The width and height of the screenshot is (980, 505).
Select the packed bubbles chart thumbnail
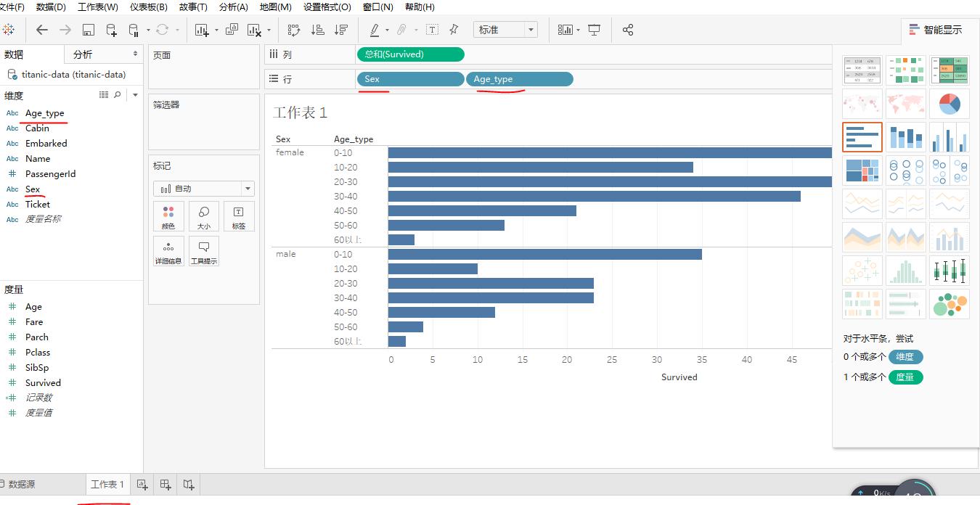click(x=950, y=304)
